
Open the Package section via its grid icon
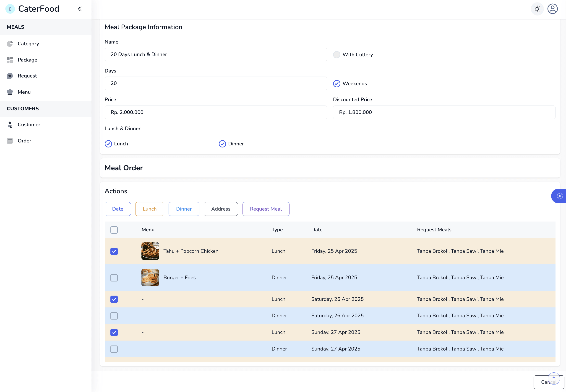[10, 60]
